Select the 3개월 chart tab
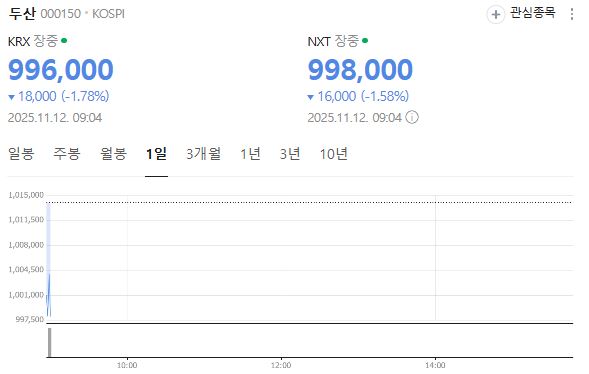The height and width of the screenshot is (374, 589). 204,154
